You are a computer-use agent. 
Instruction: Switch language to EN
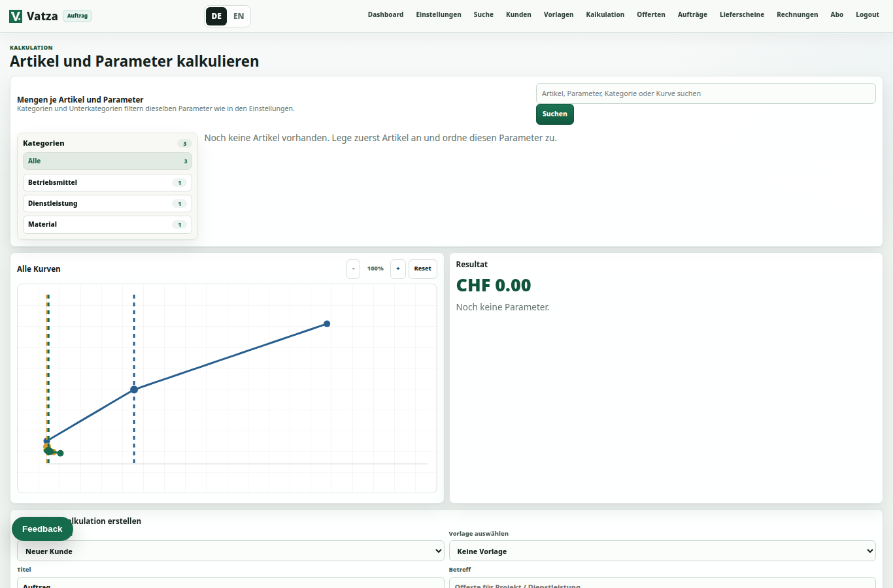point(239,16)
